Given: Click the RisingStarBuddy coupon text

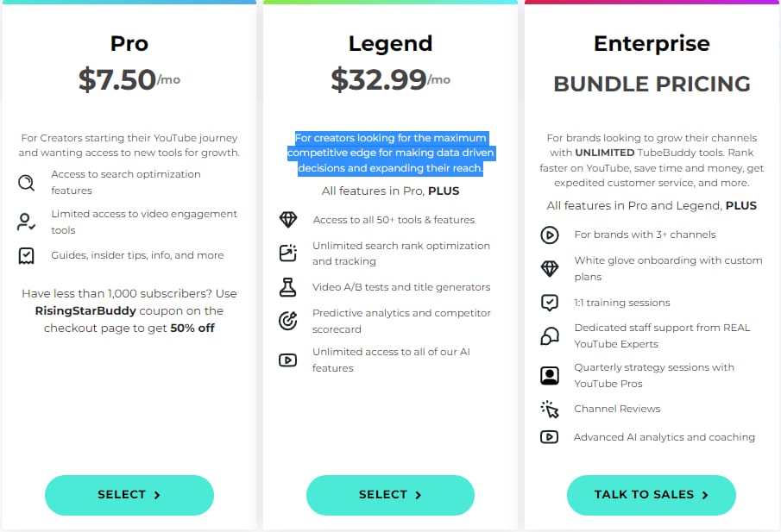Looking at the screenshot, I should coord(85,310).
